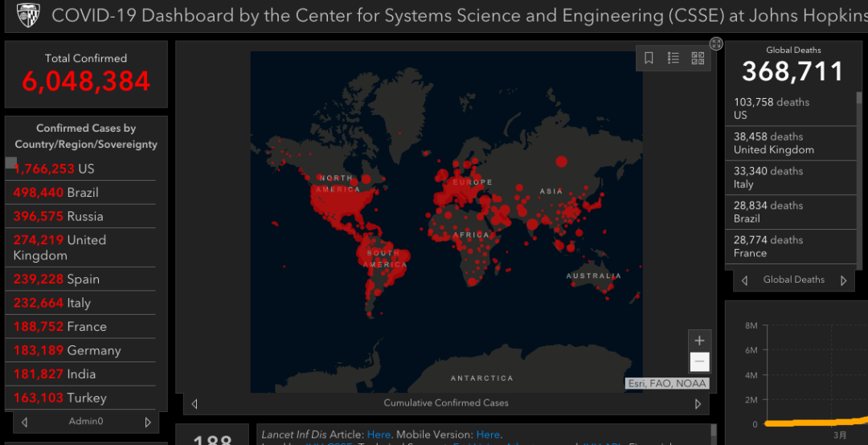Switch Admin0 list to next level
The width and height of the screenshot is (868, 445).
click(x=148, y=423)
